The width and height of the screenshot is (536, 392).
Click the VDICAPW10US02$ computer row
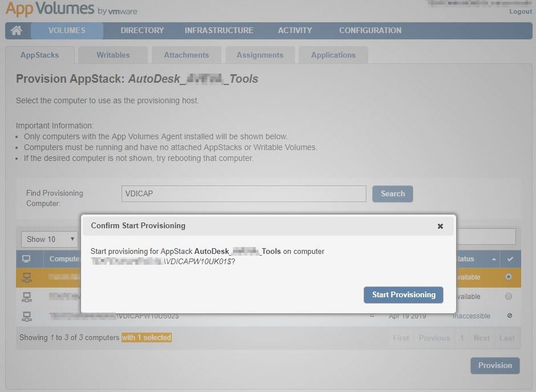click(x=268, y=316)
